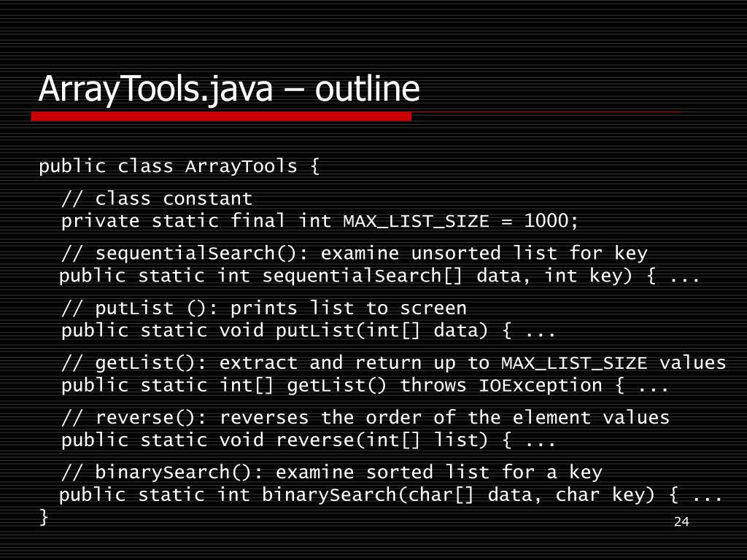This screenshot has width=747, height=560.
Task: Click the 'public static int sequentialSearch[]' line
Action: (x=379, y=276)
